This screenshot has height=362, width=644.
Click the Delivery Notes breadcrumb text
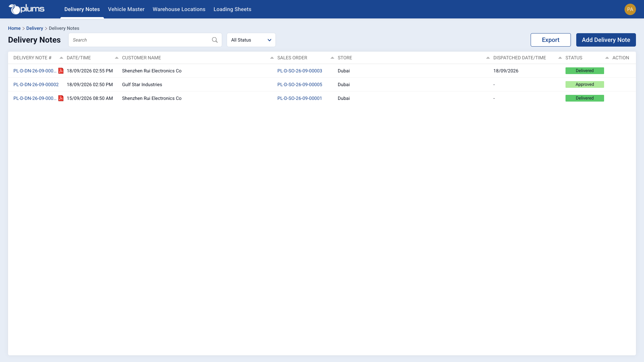(x=64, y=28)
